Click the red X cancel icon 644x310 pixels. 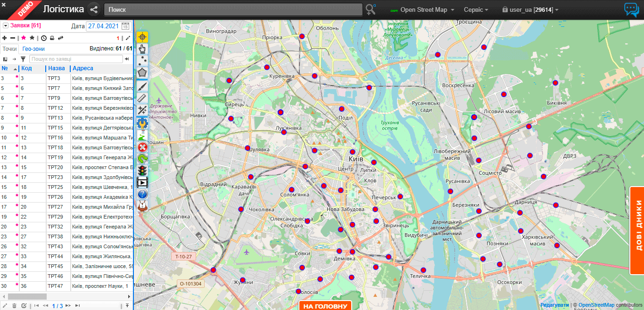point(142,147)
